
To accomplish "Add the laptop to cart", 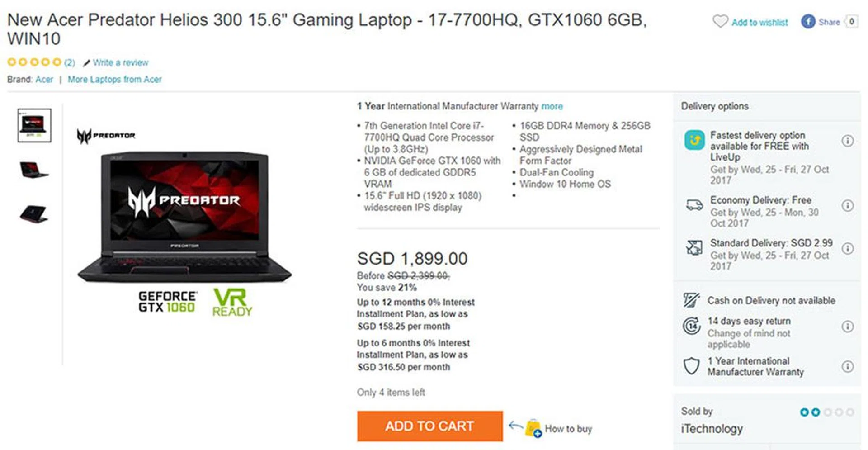I will click(x=429, y=426).
